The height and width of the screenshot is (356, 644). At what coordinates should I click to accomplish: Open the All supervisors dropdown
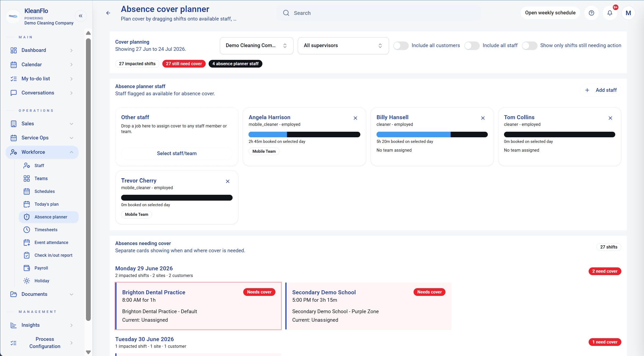click(x=343, y=45)
